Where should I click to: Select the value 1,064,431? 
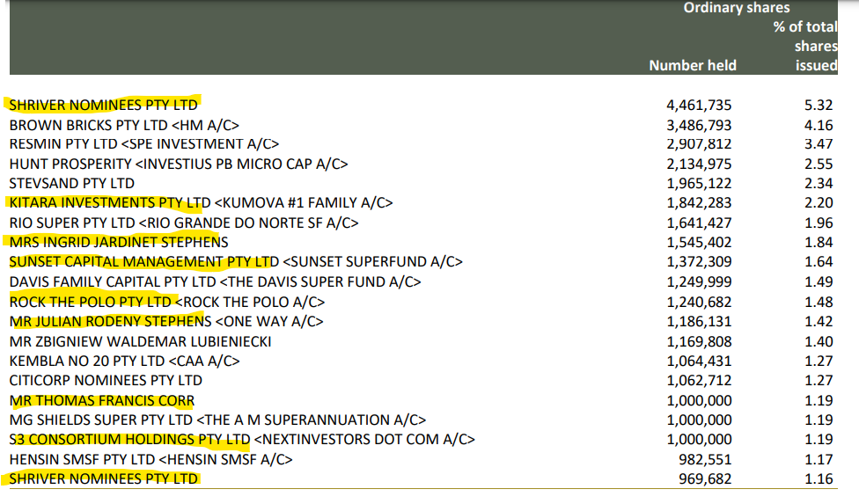(699, 362)
